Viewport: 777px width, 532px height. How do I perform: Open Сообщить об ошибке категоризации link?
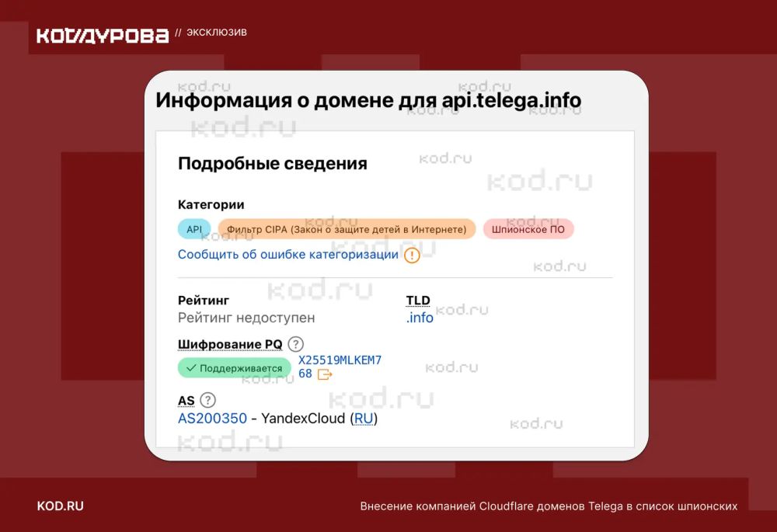[x=288, y=255]
